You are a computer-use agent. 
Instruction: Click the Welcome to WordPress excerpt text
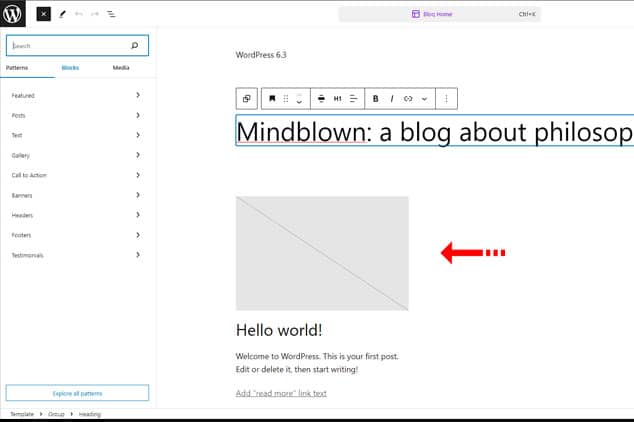(317, 363)
